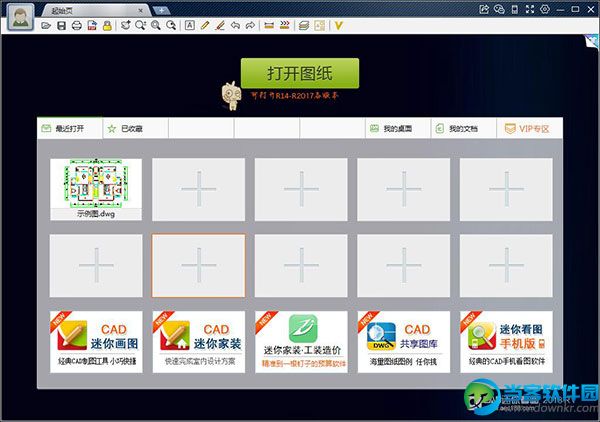Click the mobile phone icon in title bar

pos(515,9)
